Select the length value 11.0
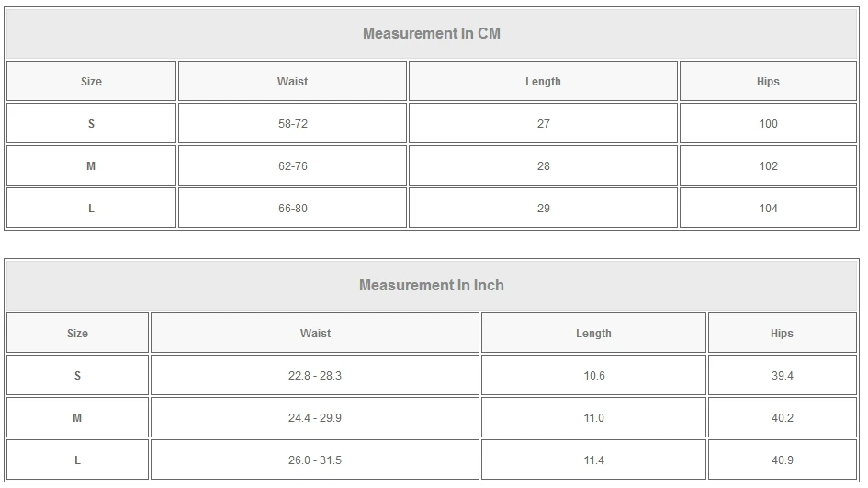The height and width of the screenshot is (488, 868). [x=593, y=418]
